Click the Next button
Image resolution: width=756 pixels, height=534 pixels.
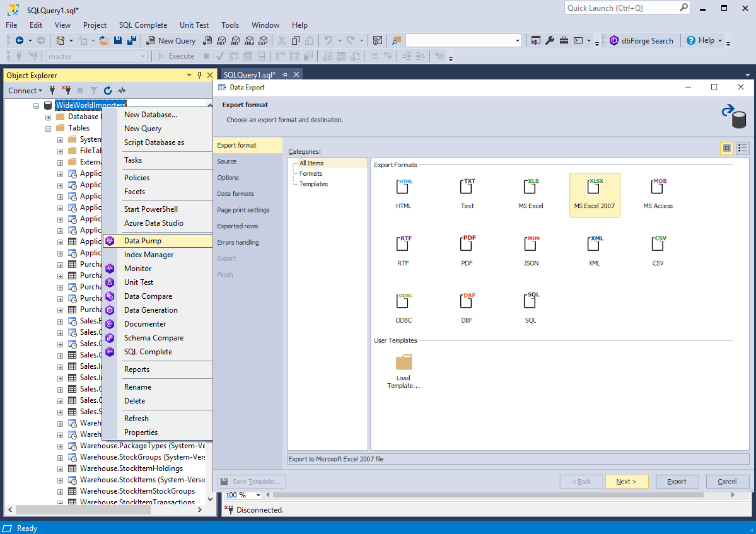(626, 482)
